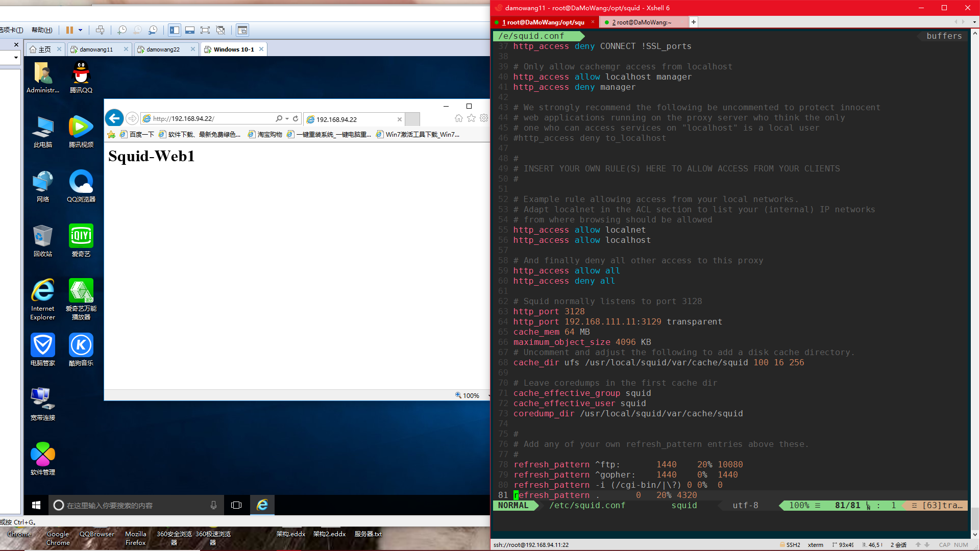Switch to the damowang22 VM tab
980x551 pixels.
[x=163, y=49]
